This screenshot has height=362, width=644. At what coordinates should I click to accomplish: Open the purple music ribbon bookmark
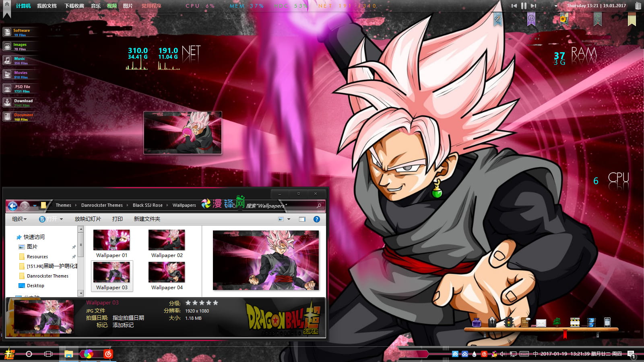point(531,19)
